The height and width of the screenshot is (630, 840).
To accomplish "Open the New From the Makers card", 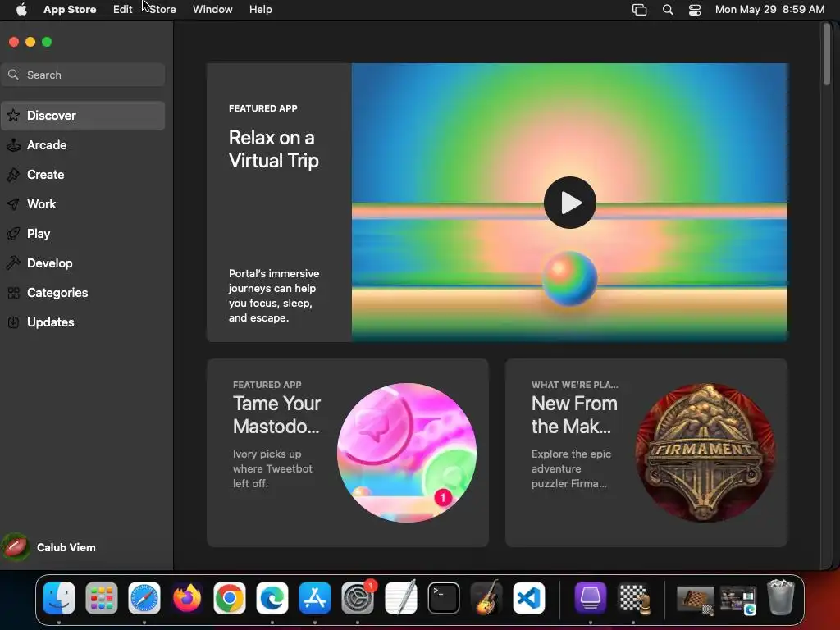I will click(x=646, y=453).
